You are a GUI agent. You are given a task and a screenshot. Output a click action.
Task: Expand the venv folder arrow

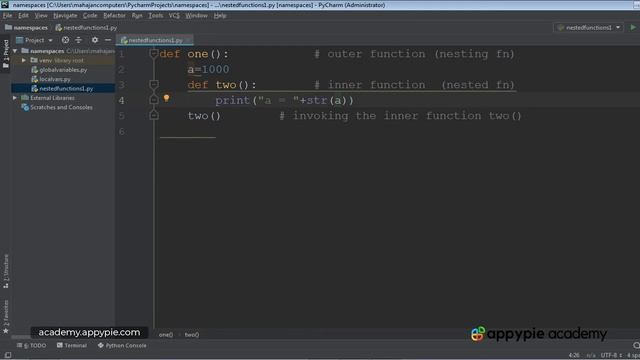[24, 60]
